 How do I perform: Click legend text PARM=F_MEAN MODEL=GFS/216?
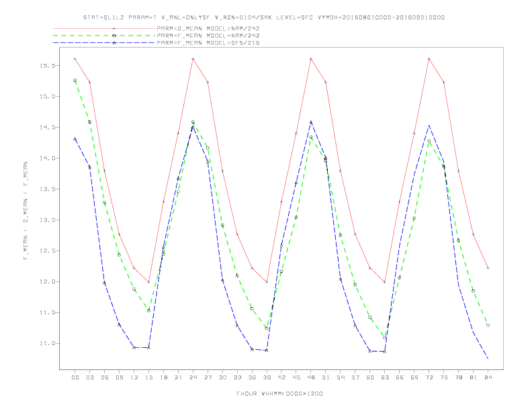208,43
